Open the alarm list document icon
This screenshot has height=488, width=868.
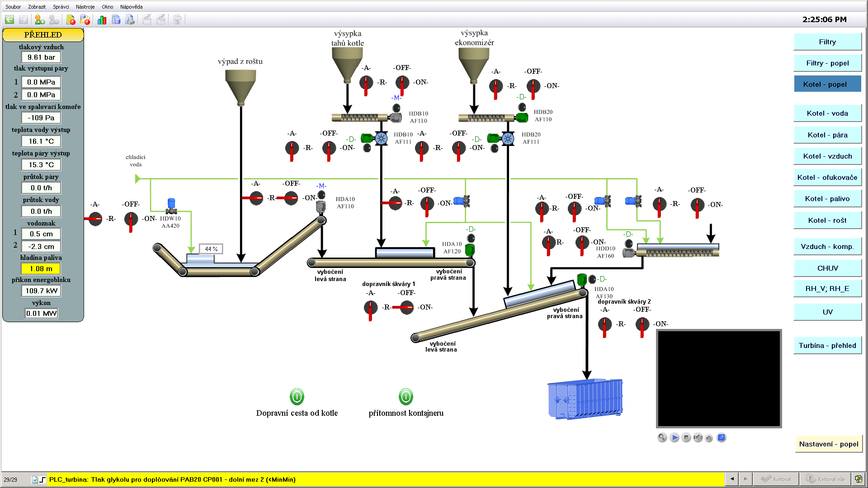click(71, 19)
